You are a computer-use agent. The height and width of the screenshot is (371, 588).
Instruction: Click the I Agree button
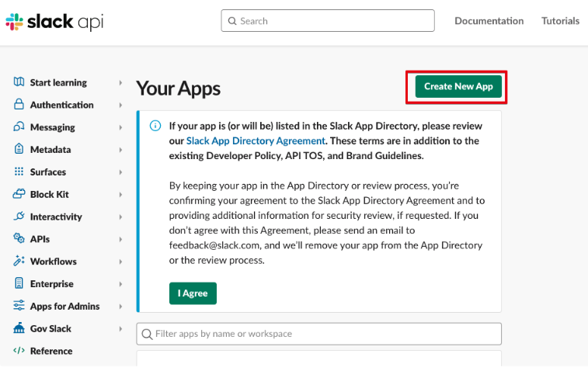tap(193, 293)
